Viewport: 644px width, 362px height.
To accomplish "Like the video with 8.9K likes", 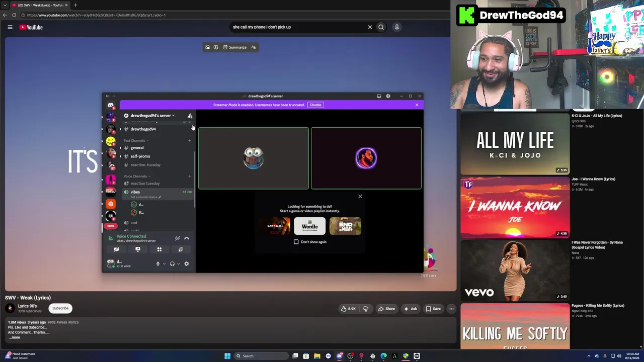I will tap(348, 309).
